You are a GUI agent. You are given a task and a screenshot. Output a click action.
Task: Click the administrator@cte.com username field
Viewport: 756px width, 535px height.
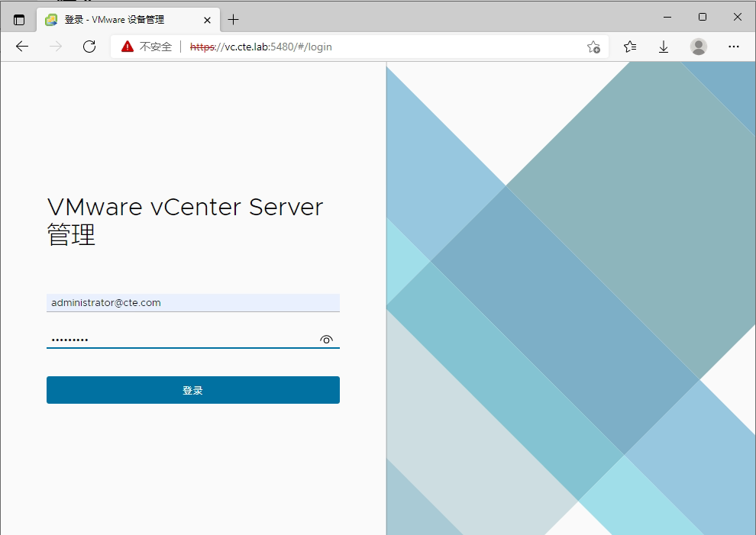click(193, 302)
